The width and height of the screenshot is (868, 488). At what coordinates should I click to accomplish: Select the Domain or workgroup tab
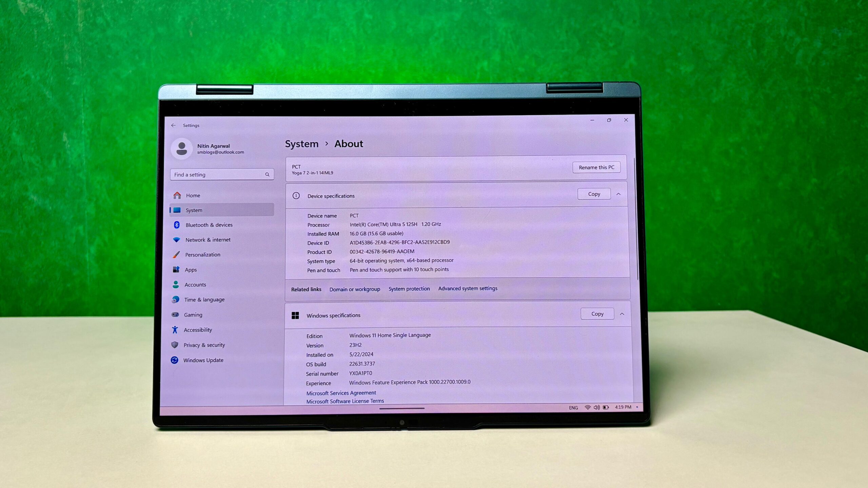pyautogui.click(x=355, y=288)
